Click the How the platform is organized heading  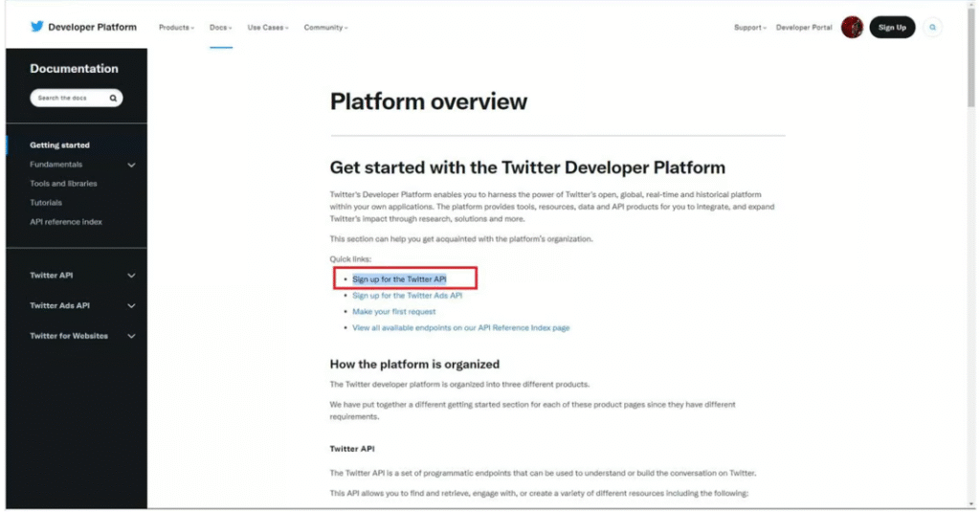(x=414, y=364)
